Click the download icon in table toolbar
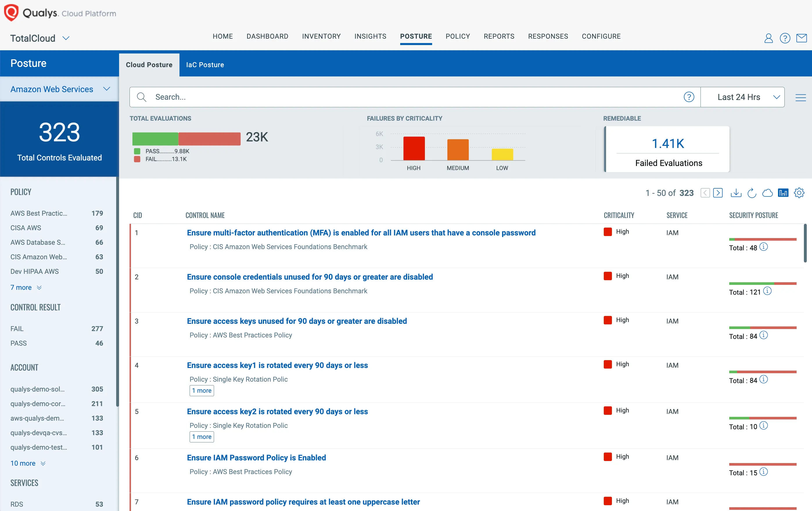The height and width of the screenshot is (511, 812). [736, 193]
